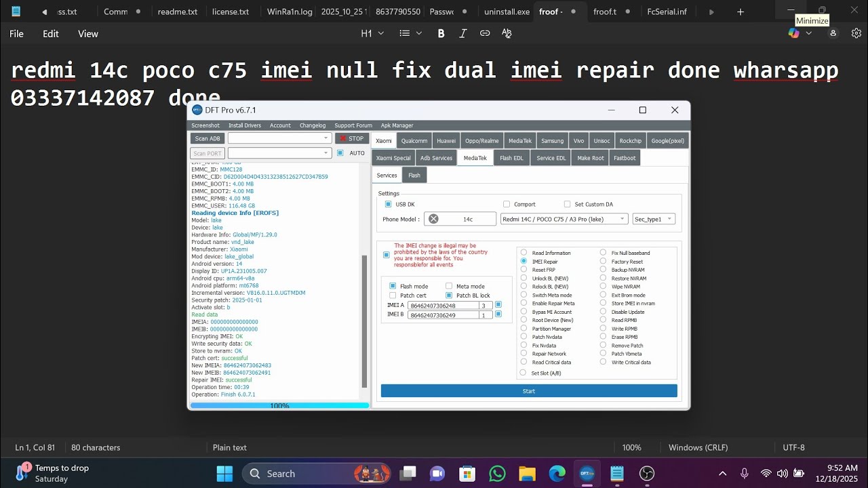Expand the Copilot dropdown arrow
The height and width of the screenshot is (488, 868).
pyautogui.click(x=808, y=33)
